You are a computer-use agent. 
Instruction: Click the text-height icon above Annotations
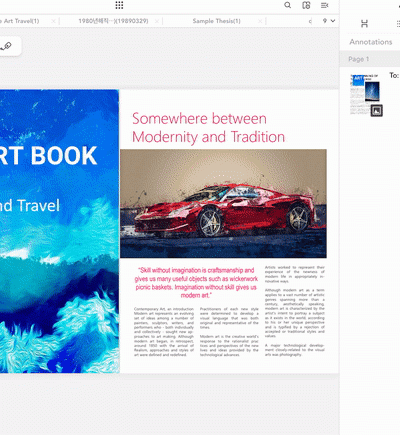pyautogui.click(x=364, y=24)
